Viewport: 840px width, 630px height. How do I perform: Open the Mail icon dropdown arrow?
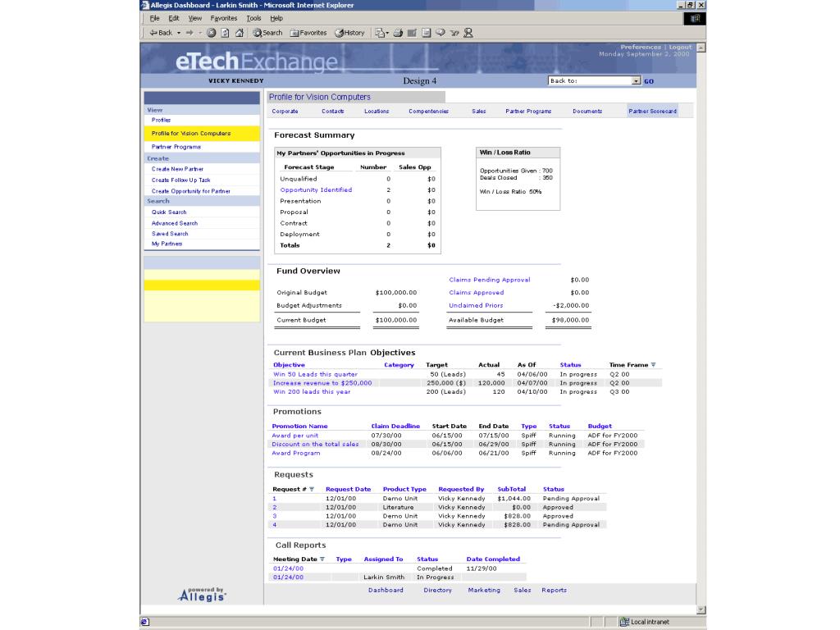pyautogui.click(x=387, y=33)
